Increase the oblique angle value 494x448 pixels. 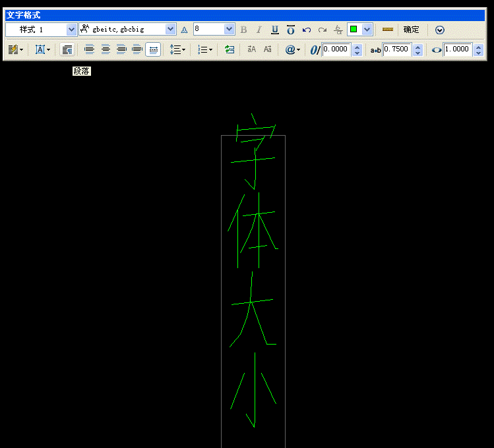[357, 47]
